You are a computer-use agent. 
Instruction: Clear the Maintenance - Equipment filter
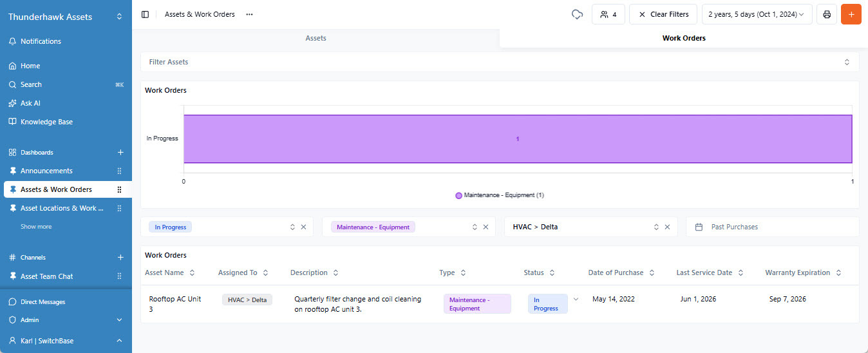point(486,227)
